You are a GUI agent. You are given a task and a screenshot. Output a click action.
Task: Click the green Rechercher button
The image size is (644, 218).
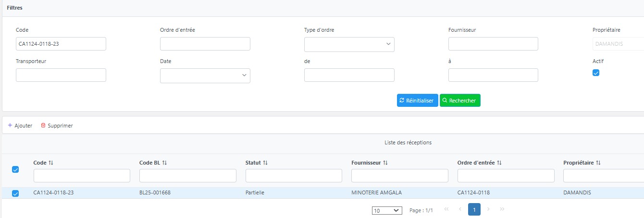460,101
